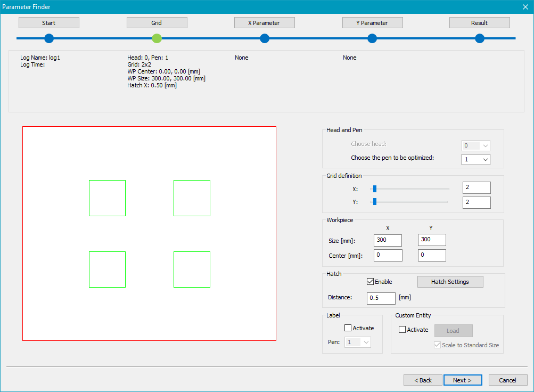The height and width of the screenshot is (392, 534).
Task: Activate the Label checkbox
Action: pos(348,329)
